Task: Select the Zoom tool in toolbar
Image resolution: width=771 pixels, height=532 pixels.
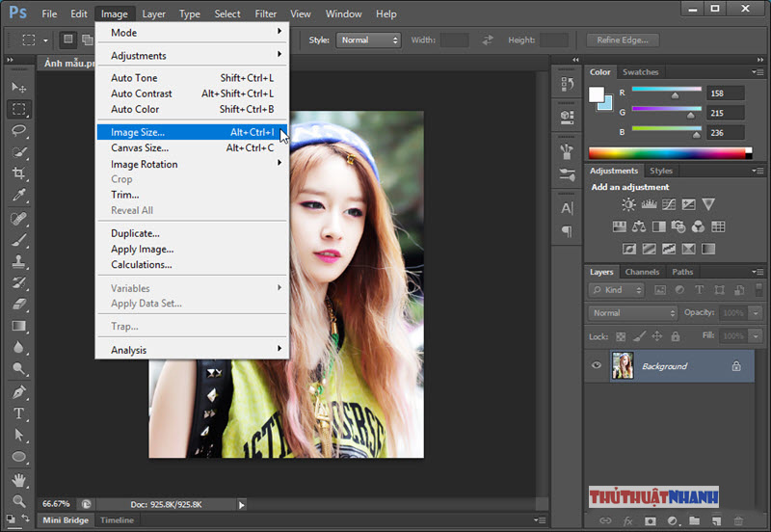Action: click(19, 500)
